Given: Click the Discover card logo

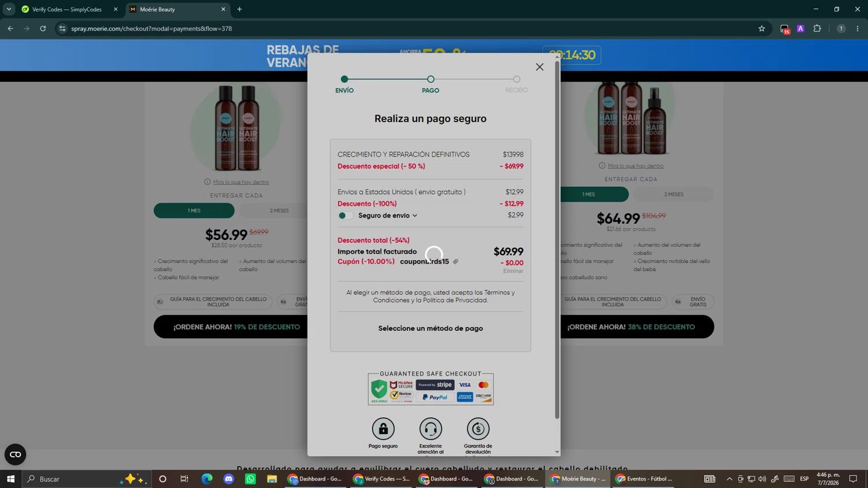Looking at the screenshot, I should [x=483, y=397].
